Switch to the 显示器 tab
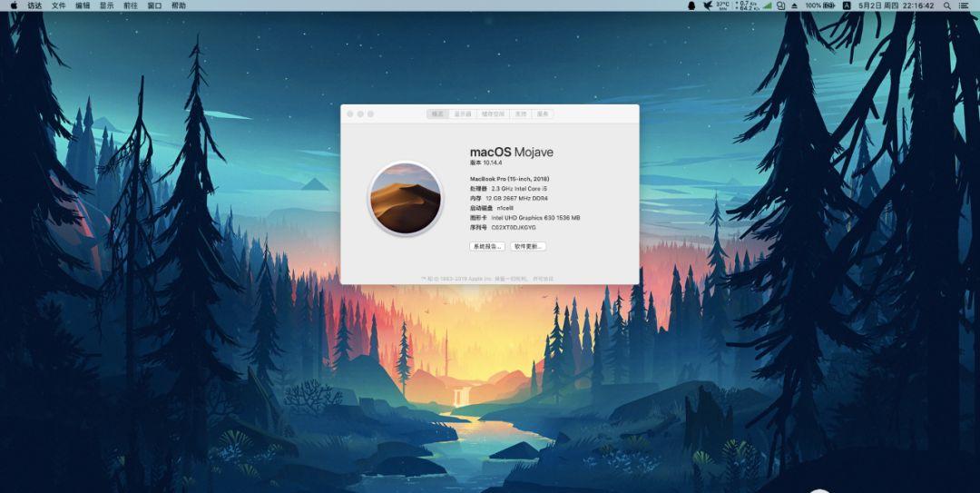Screen dimensions: 980x493 pyautogui.click(x=463, y=113)
